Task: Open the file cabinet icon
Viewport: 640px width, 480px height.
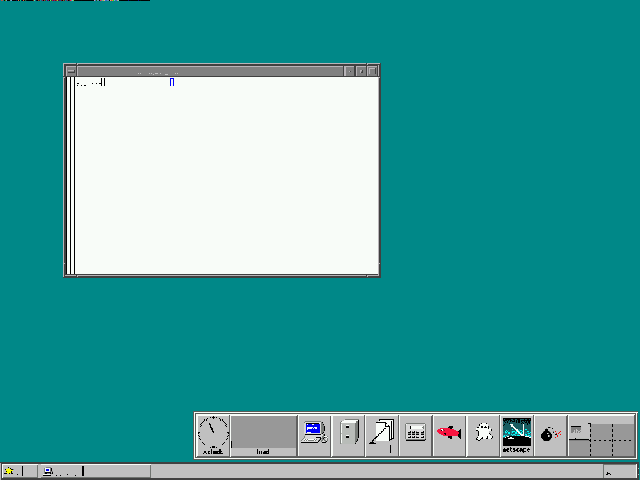Action: point(348,434)
